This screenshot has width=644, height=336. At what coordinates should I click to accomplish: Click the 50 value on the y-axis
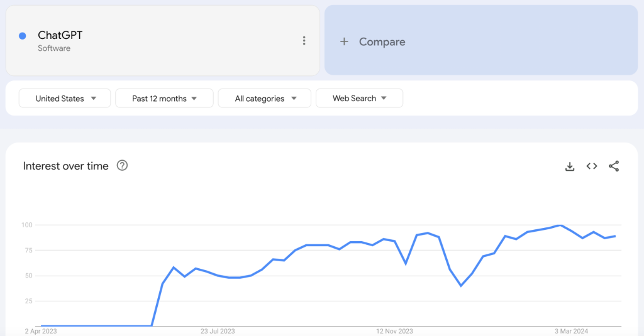28,276
